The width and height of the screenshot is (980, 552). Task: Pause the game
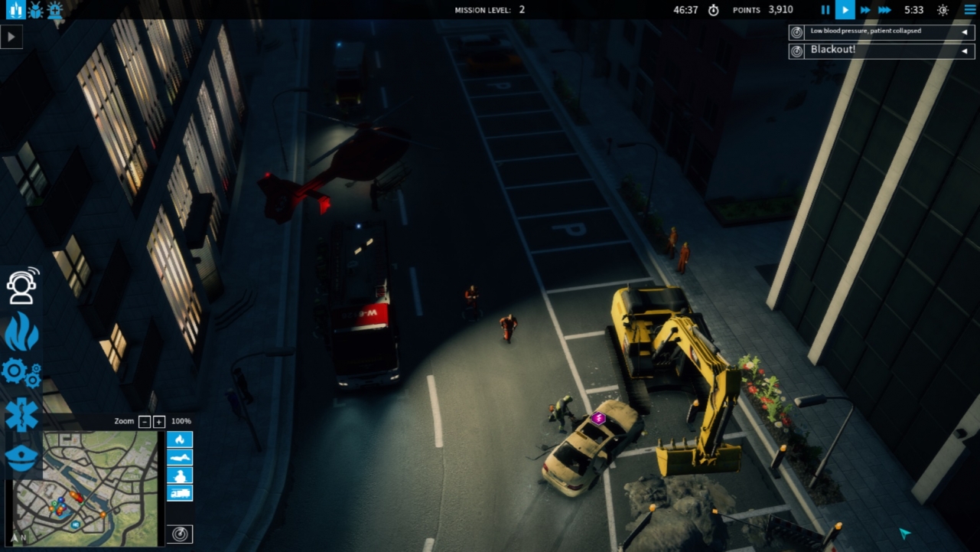coord(825,10)
